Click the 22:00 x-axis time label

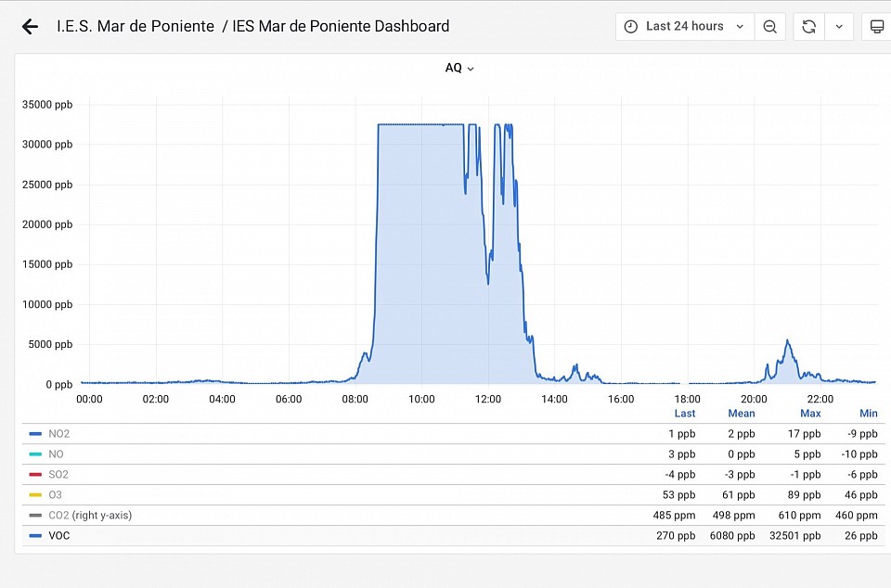pos(820,399)
